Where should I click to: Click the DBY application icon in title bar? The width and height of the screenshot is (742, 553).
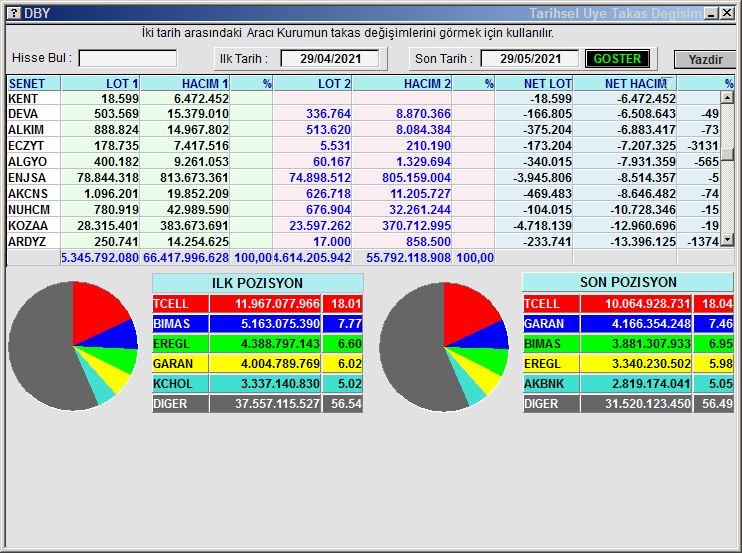[x=12, y=13]
